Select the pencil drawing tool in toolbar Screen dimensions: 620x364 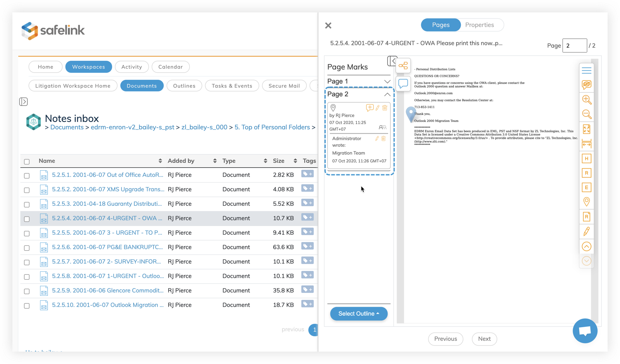click(587, 231)
